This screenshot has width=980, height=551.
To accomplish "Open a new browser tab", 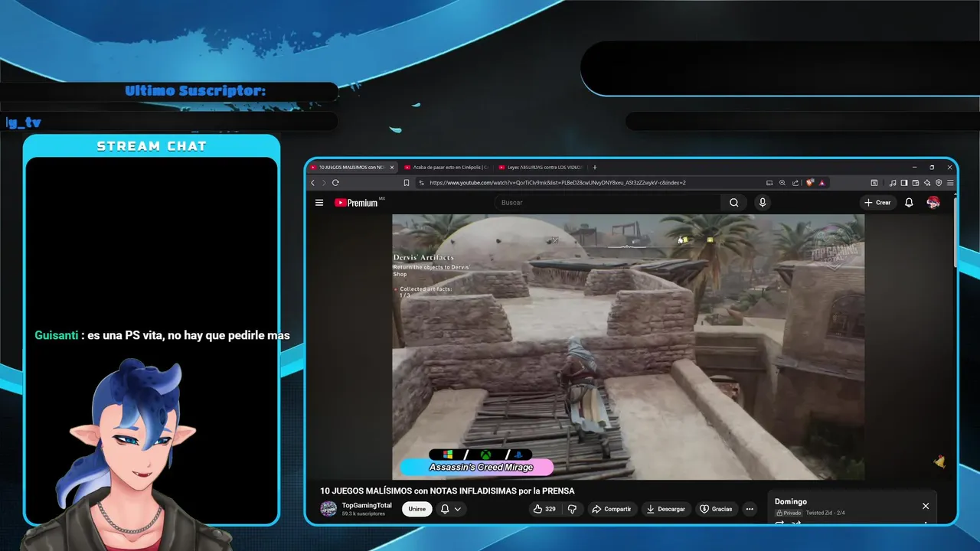I will [x=595, y=167].
